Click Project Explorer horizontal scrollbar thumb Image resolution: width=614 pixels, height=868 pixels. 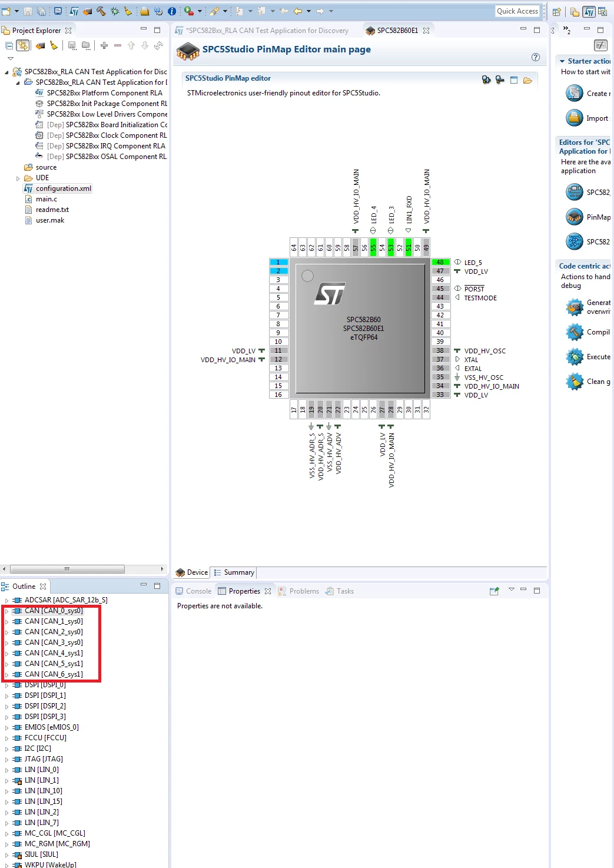pos(67,569)
